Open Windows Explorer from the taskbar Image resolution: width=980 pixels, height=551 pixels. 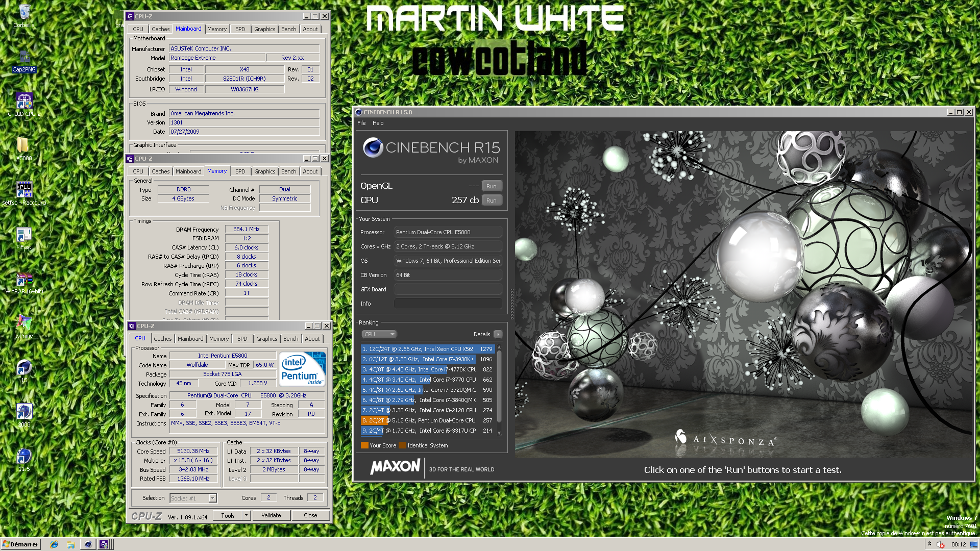[71, 544]
